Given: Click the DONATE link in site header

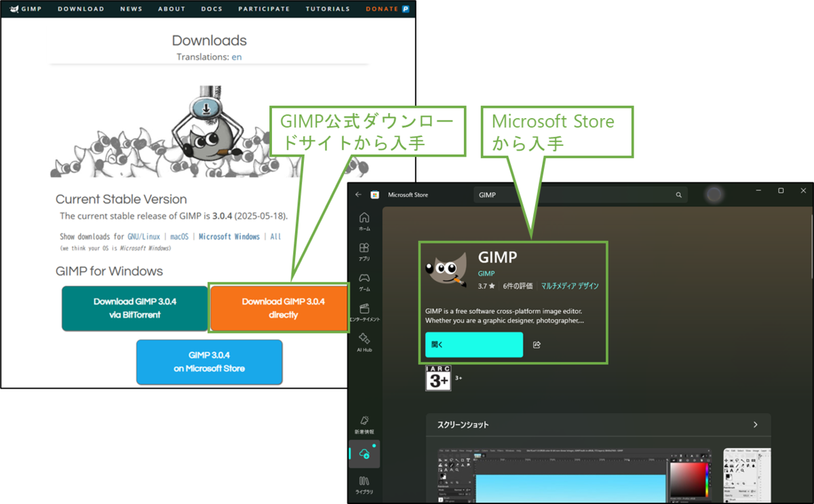Looking at the screenshot, I should (387, 9).
